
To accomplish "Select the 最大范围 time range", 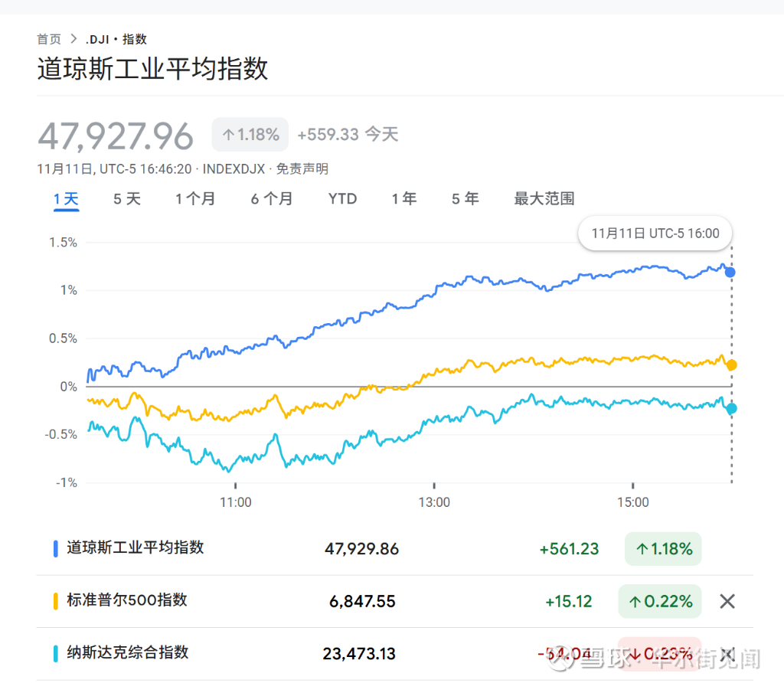I will (x=544, y=198).
